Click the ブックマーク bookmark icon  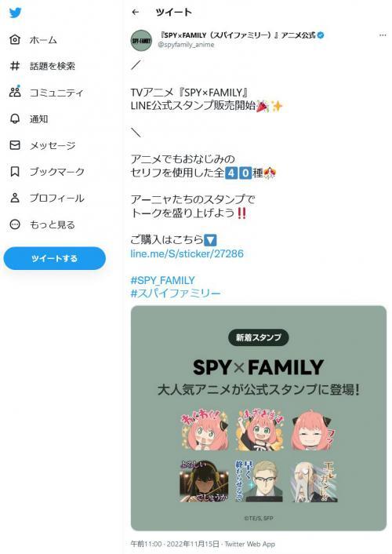[15, 172]
